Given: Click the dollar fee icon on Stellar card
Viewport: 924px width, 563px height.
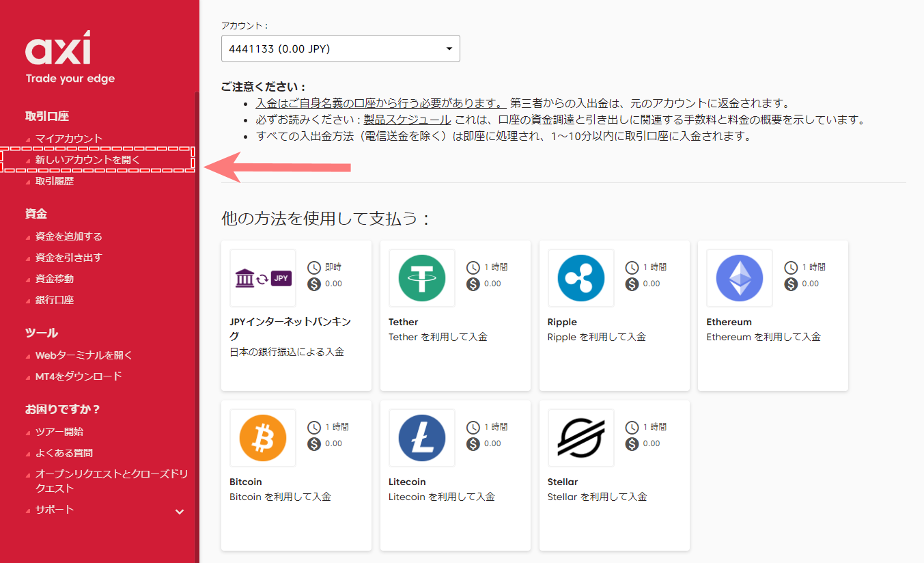Looking at the screenshot, I should pyautogui.click(x=632, y=444).
